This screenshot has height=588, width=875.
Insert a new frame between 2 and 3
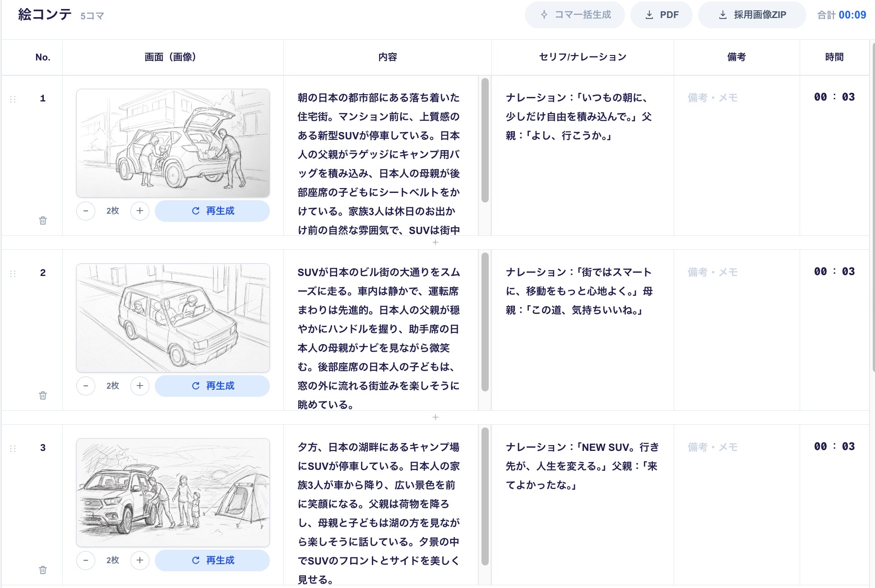435,418
